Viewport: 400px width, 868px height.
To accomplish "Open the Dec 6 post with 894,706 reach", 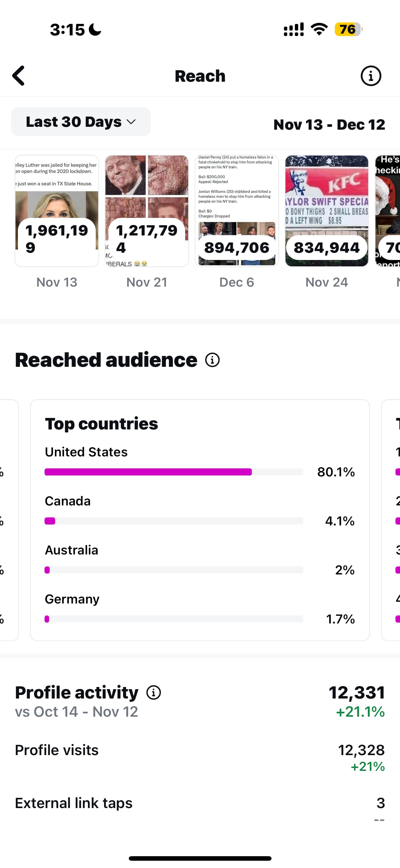I will tap(237, 211).
